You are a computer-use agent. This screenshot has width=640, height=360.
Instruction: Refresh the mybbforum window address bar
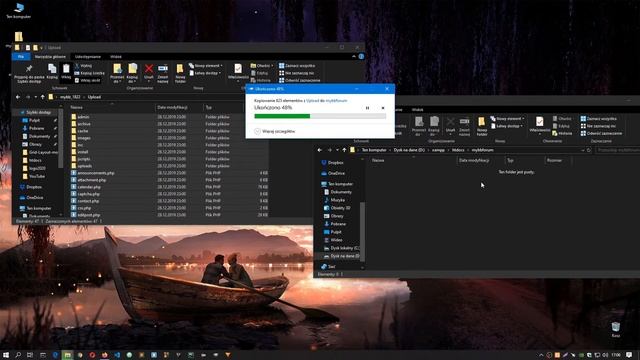point(589,150)
